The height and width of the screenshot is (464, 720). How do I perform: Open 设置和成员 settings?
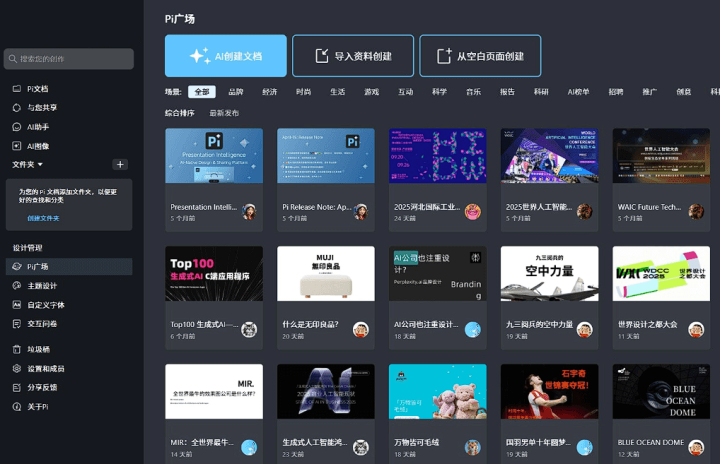coord(45,368)
